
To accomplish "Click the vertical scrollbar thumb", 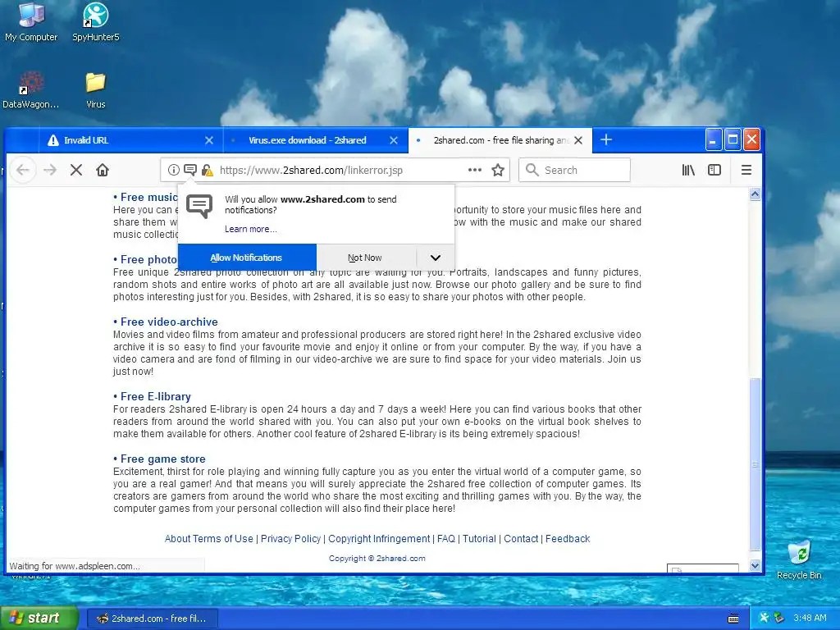I will click(x=755, y=464).
